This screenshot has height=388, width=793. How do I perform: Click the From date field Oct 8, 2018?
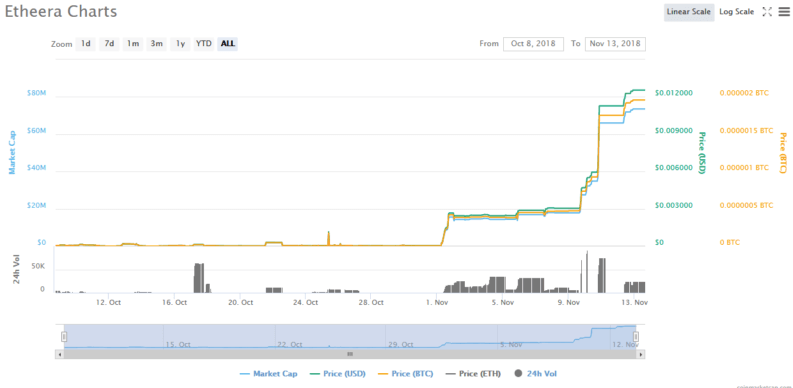point(533,44)
